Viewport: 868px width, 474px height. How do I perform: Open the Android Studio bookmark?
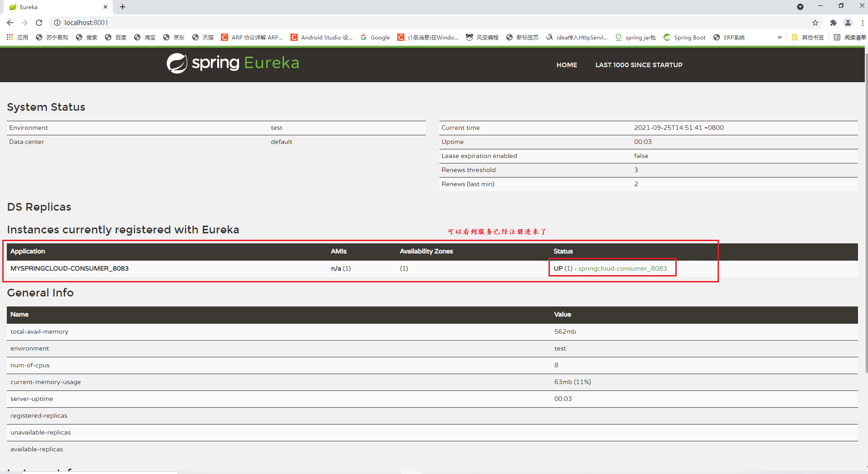pos(322,37)
